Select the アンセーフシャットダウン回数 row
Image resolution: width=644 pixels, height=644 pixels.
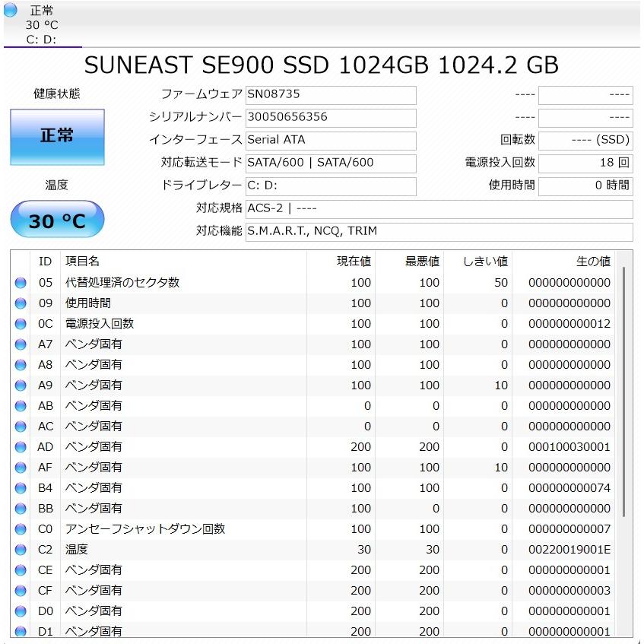click(x=313, y=529)
